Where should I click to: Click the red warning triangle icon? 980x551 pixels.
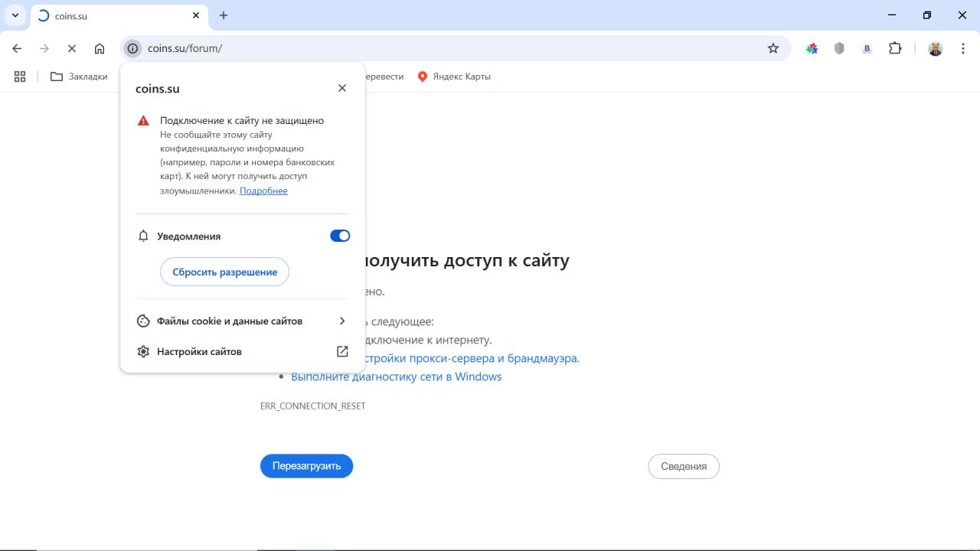(143, 121)
